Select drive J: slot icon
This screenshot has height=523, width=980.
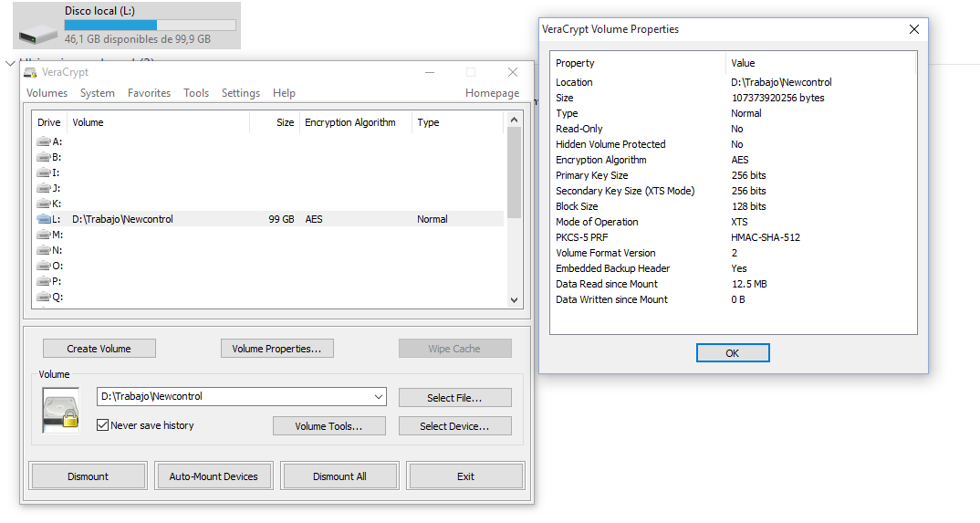click(x=43, y=188)
